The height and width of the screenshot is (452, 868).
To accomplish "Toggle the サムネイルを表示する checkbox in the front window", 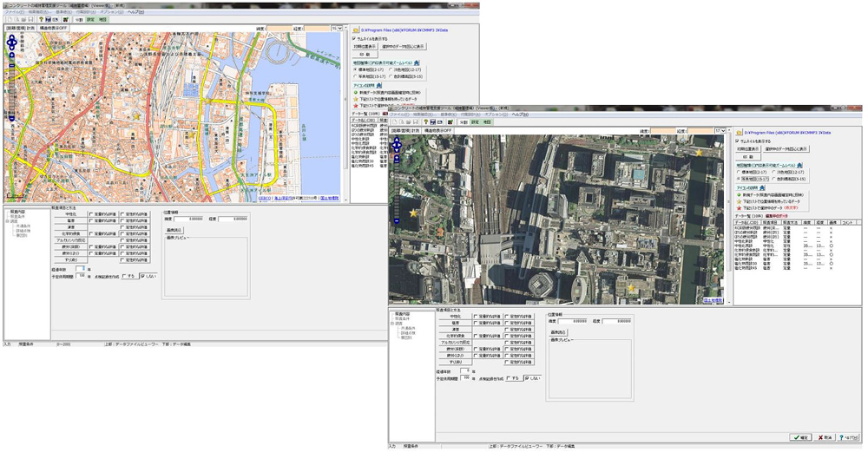I will tap(737, 141).
